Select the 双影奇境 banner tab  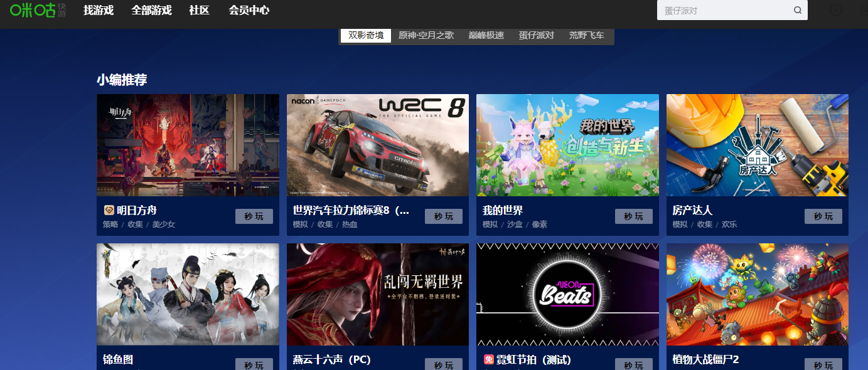(366, 35)
